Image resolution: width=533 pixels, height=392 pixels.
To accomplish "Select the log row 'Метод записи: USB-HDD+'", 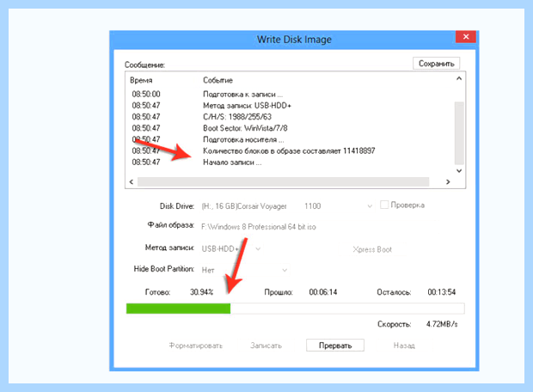I will tap(247, 106).
